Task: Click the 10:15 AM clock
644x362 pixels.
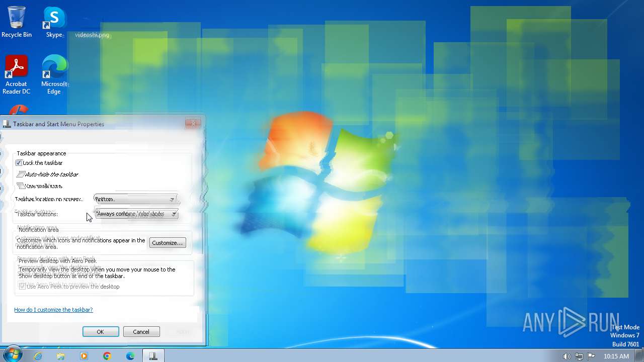Action: pyautogui.click(x=616, y=356)
